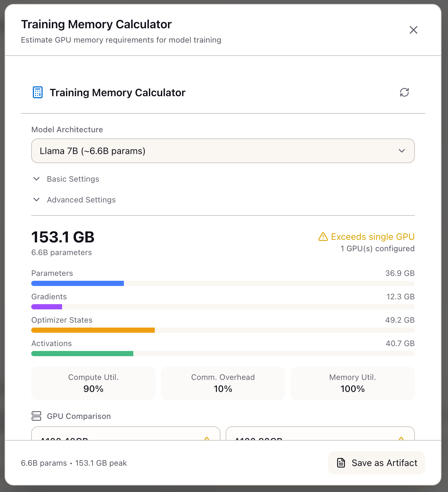Click the refresh/reset calculator icon
The width and height of the screenshot is (448, 492).
405,92
